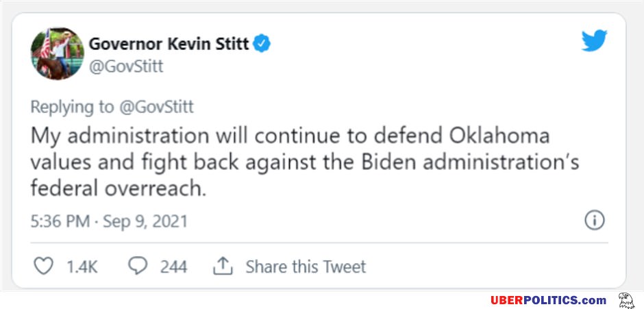Click the UBERPOLITICS.com watermark text

tap(548, 300)
